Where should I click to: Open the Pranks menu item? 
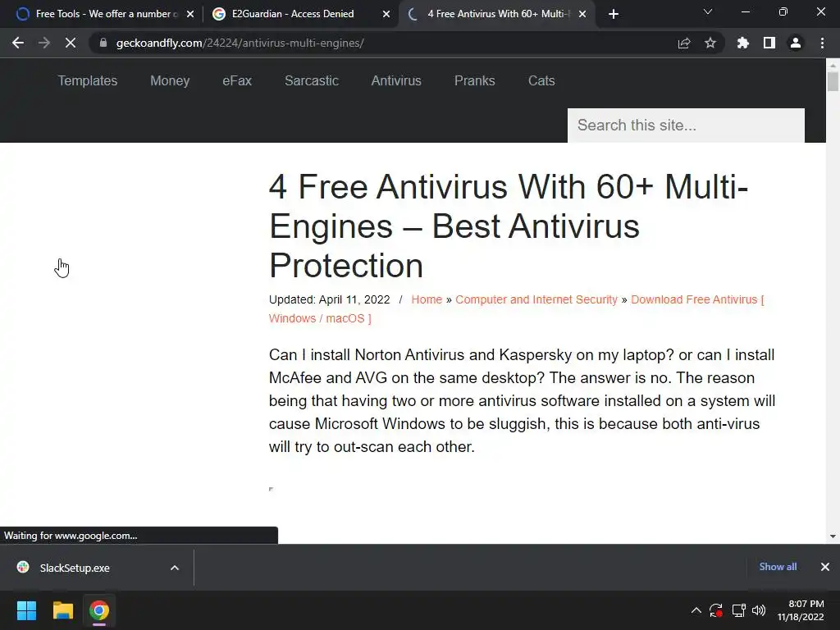click(475, 81)
